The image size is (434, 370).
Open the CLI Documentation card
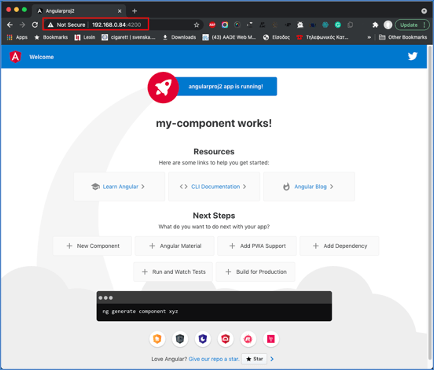[x=214, y=187]
